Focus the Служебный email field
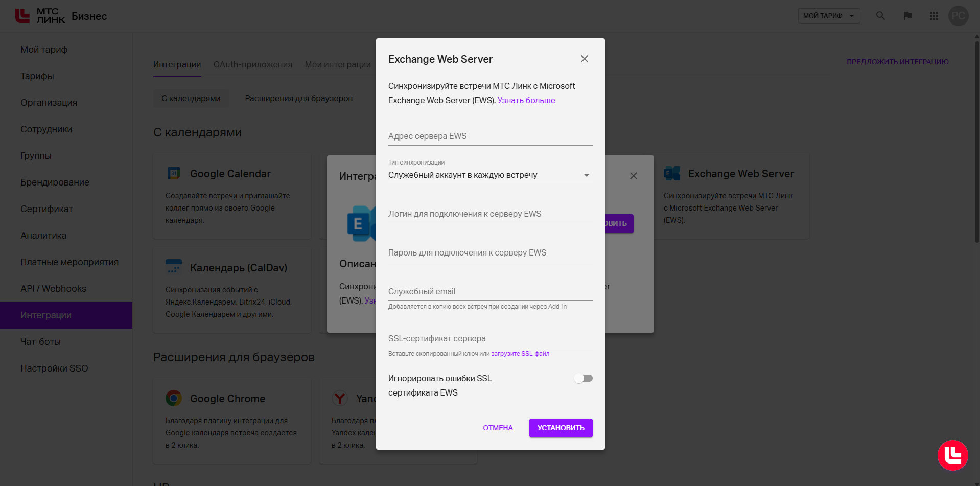980x486 pixels. [491, 292]
